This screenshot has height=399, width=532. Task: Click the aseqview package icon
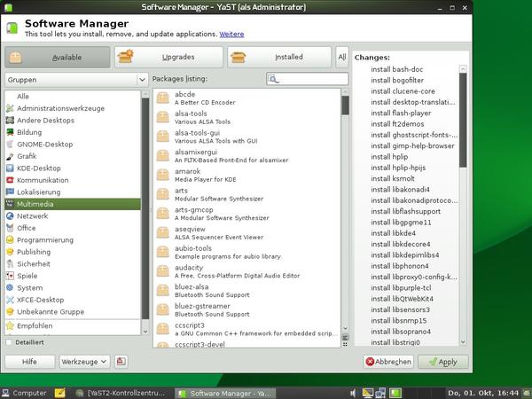(x=163, y=232)
